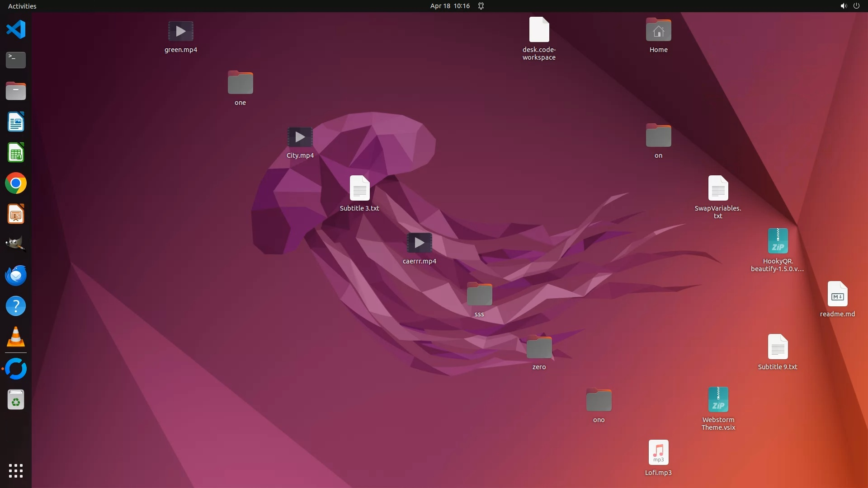Viewport: 868px width, 488px height.
Task: Open Google Chrome browser
Action: point(16,183)
